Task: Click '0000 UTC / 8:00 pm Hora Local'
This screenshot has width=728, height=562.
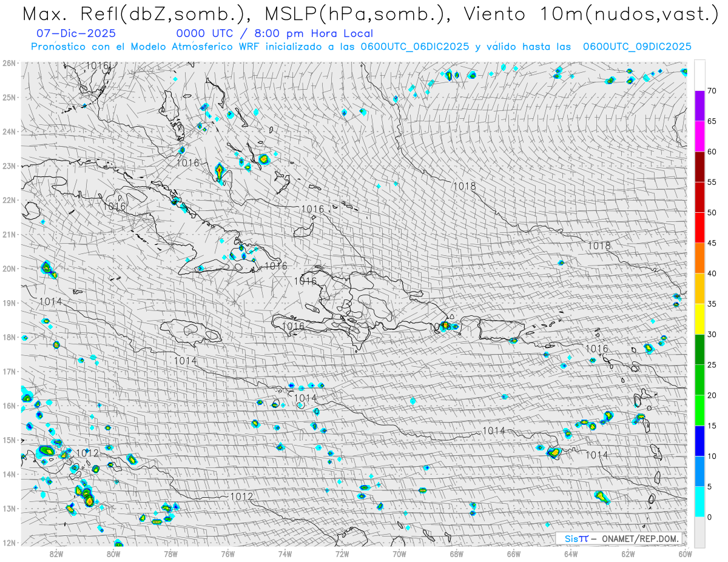Action: pos(275,34)
